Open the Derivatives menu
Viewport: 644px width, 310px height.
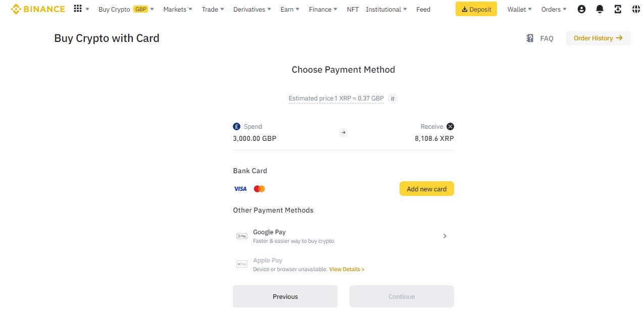click(252, 9)
